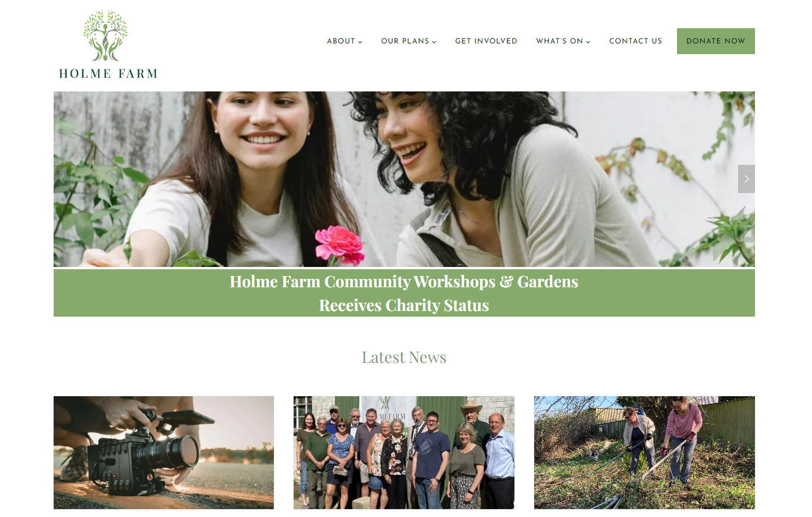This screenshot has height=517, width=812.
Task: Click the Latest News heading
Action: [404, 357]
